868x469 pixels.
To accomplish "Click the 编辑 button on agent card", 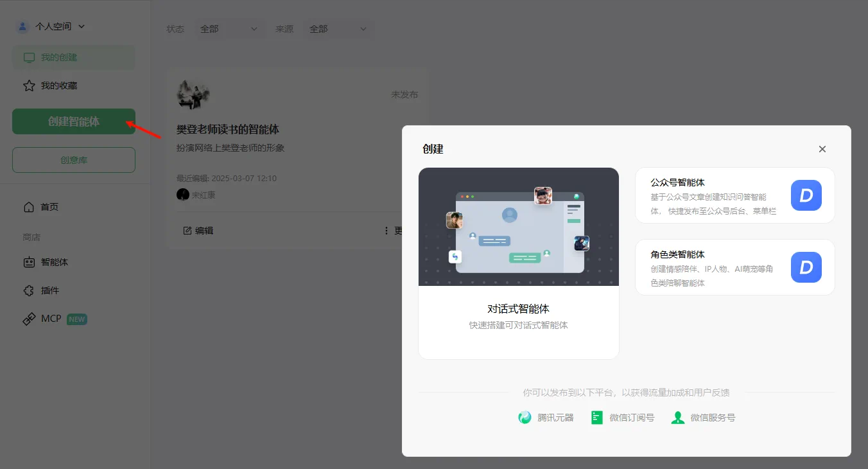I will [198, 230].
